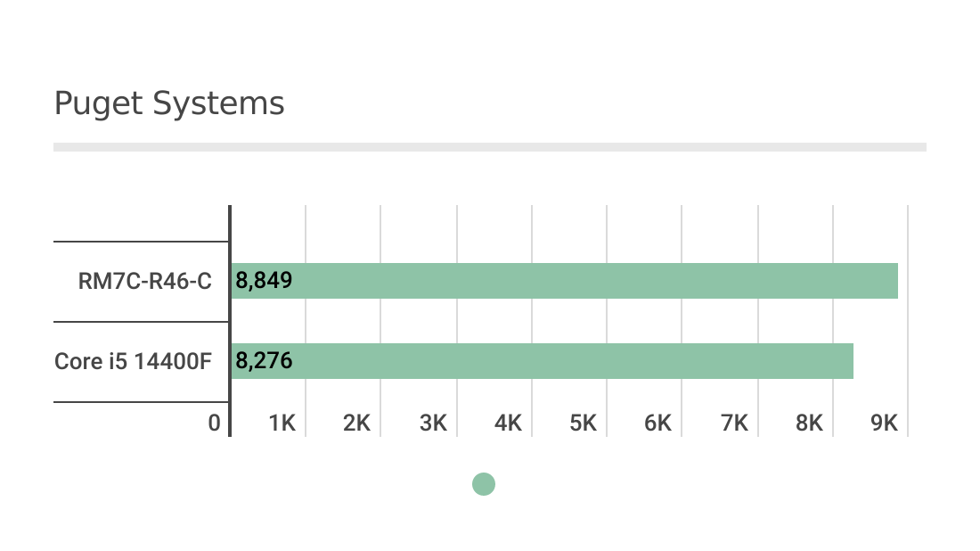Click the 1K axis tick label

(282, 424)
